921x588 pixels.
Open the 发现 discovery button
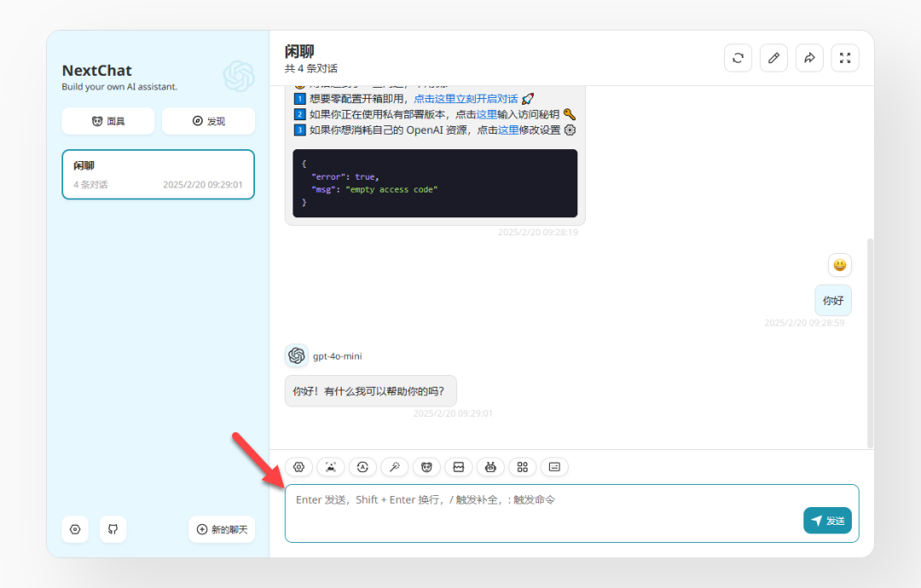point(209,121)
